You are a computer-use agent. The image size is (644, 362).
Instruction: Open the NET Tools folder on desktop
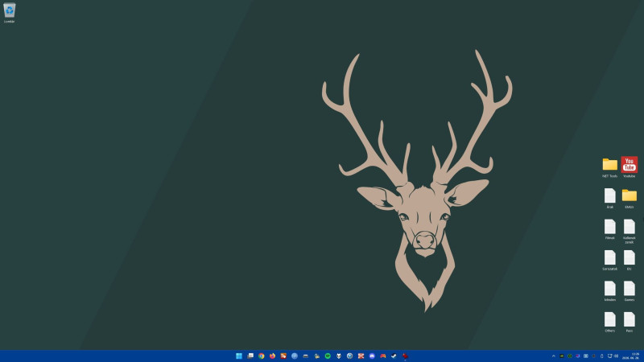tap(610, 167)
